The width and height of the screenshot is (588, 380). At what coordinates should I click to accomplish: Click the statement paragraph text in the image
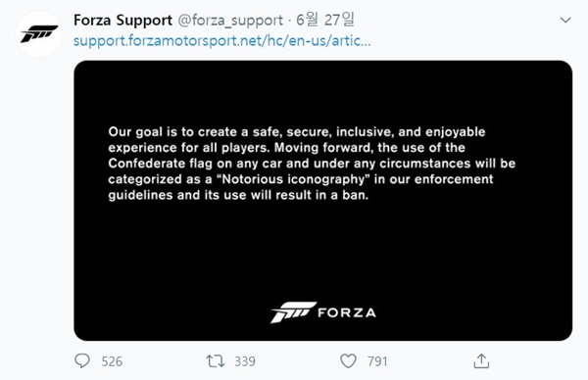tap(312, 164)
